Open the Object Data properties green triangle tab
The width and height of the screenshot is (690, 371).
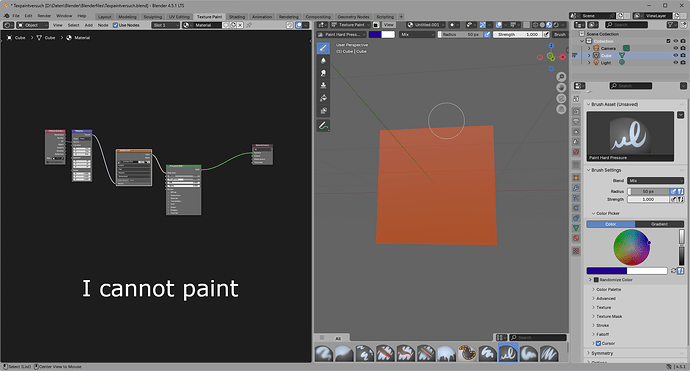(x=576, y=228)
